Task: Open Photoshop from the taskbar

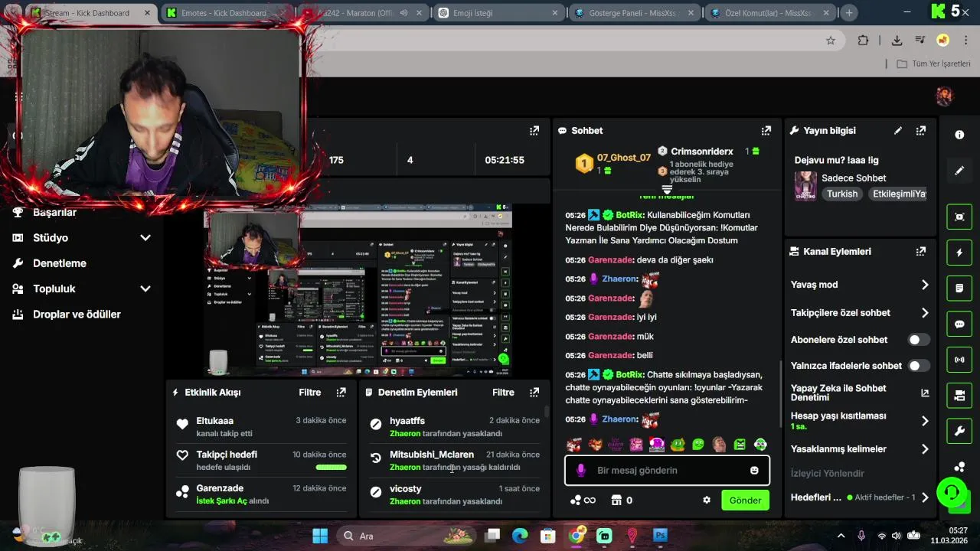Action: (660, 536)
